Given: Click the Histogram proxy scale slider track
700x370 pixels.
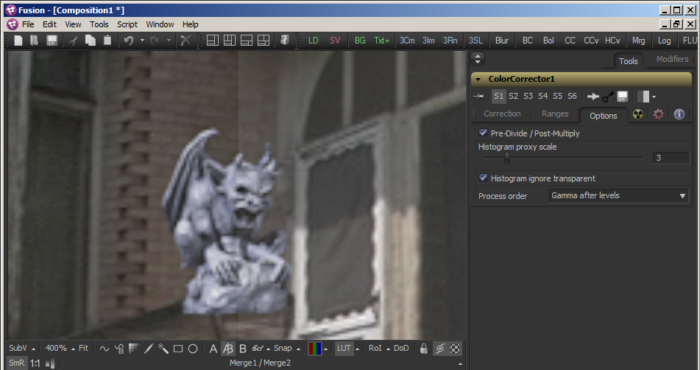Looking at the screenshot, I should tap(562, 157).
